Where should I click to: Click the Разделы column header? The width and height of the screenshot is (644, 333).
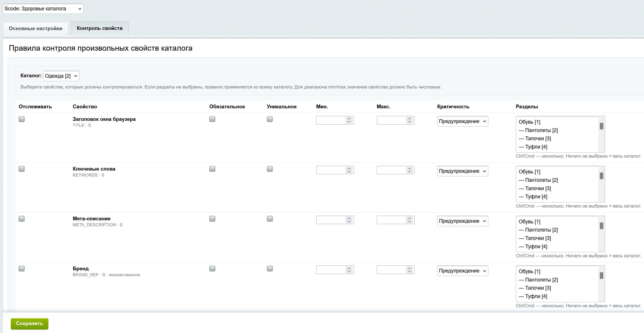(x=527, y=107)
